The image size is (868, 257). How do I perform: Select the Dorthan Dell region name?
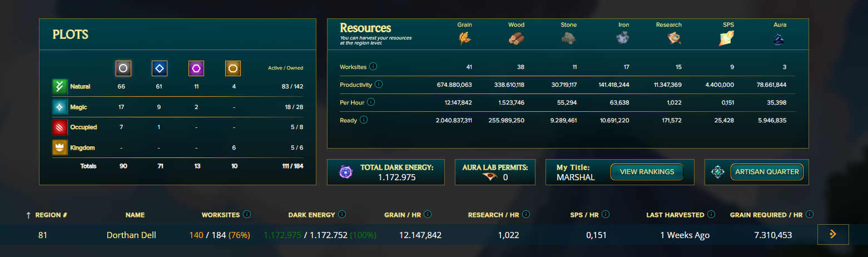coord(131,235)
